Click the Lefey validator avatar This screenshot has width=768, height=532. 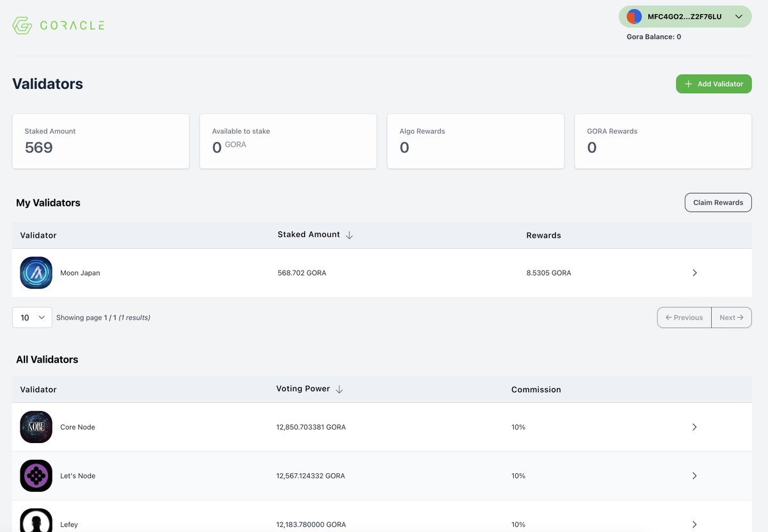[36, 520]
